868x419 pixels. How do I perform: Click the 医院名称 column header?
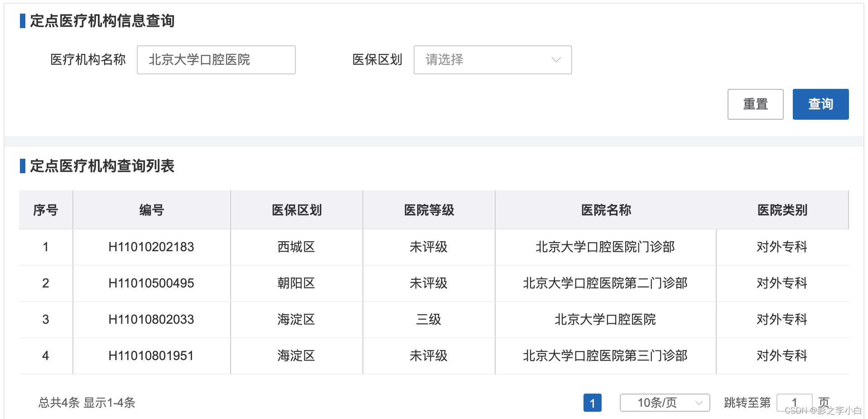(606, 210)
